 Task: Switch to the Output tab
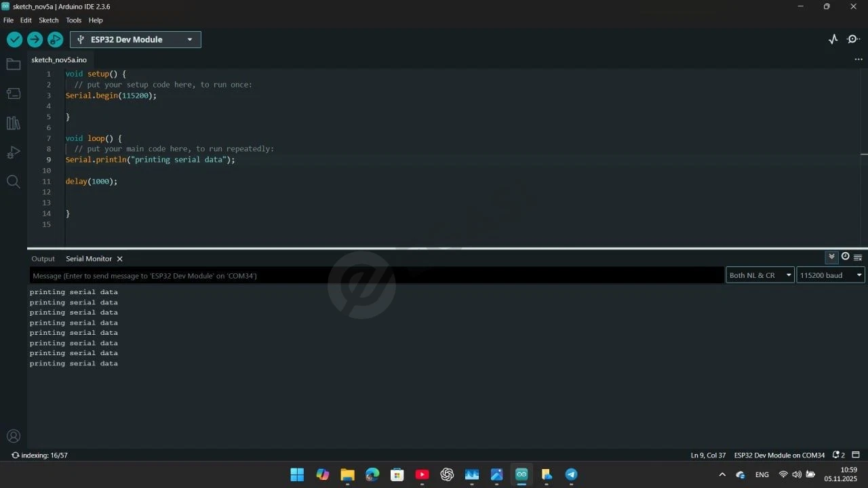pyautogui.click(x=43, y=259)
